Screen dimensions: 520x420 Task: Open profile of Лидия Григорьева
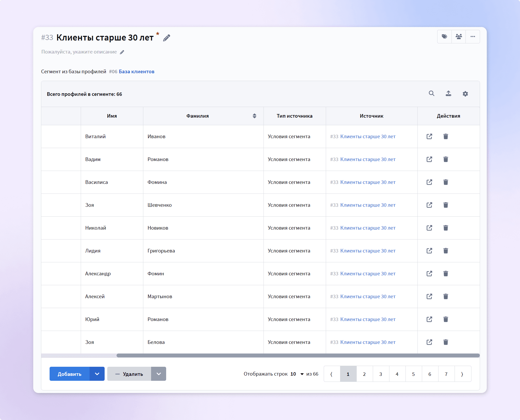pos(429,251)
